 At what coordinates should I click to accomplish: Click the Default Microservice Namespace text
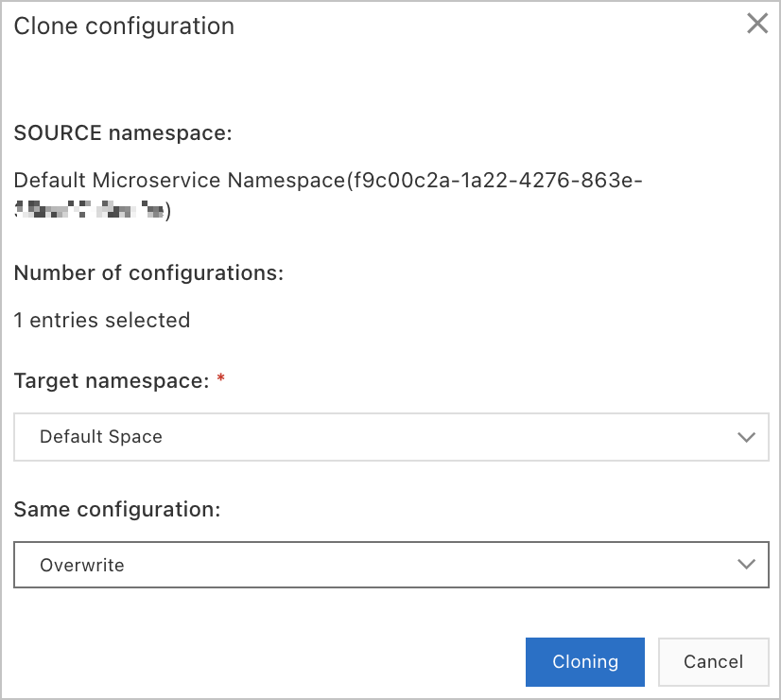[180, 180]
